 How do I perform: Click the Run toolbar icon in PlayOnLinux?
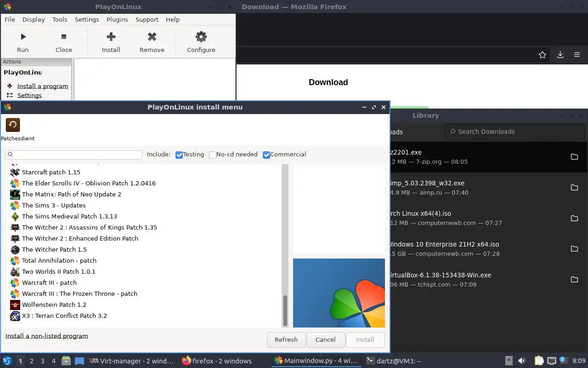tap(23, 37)
